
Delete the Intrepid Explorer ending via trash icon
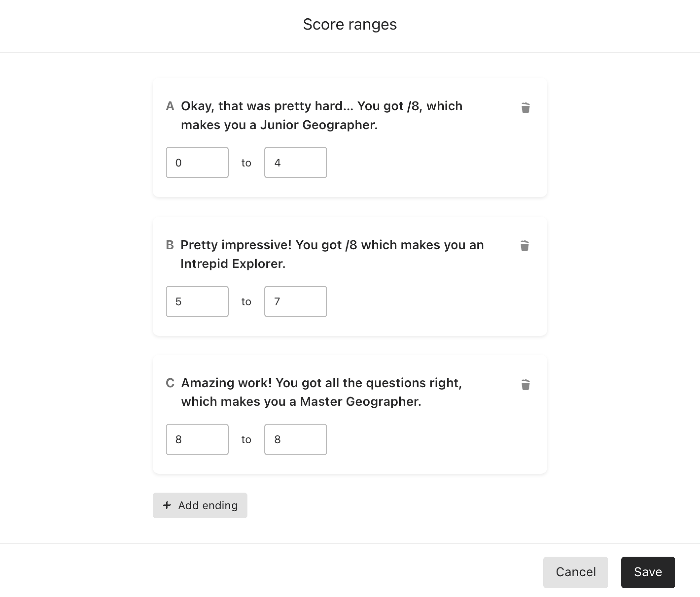525,246
